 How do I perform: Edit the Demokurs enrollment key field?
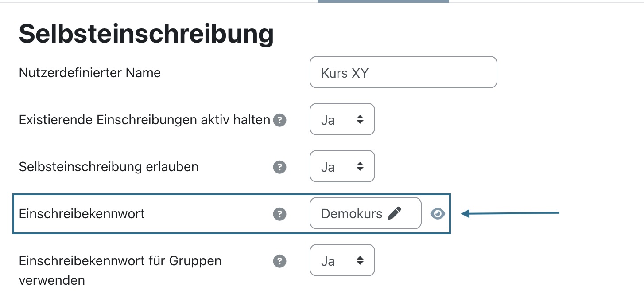tap(365, 213)
